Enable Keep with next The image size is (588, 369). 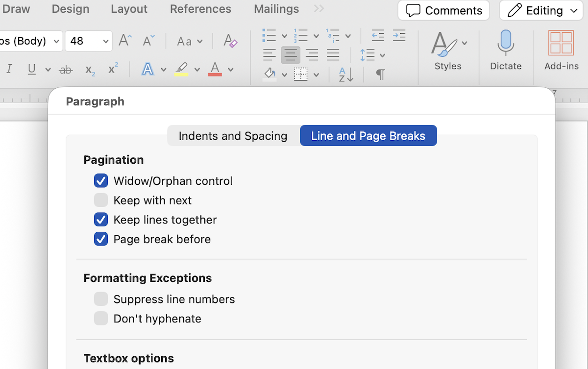[x=100, y=200]
